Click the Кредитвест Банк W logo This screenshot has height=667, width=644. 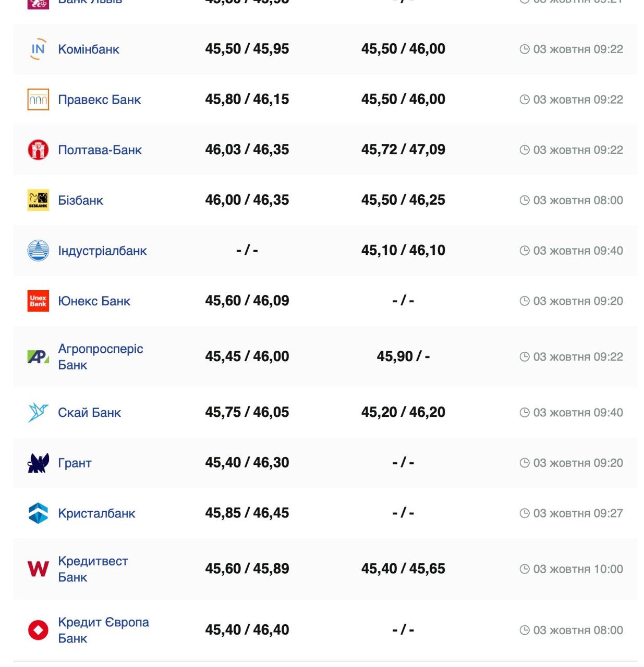point(38,569)
